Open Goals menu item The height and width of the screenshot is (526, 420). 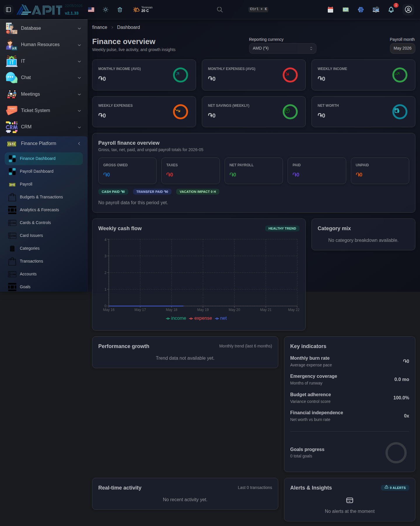44,287
